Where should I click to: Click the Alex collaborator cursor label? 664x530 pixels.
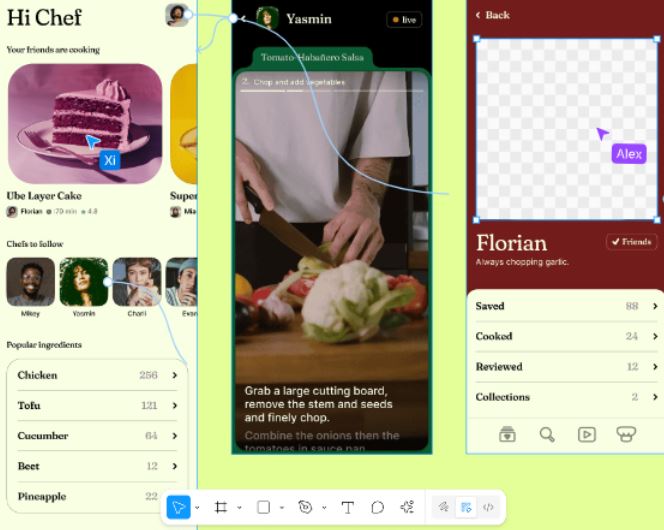click(629, 154)
